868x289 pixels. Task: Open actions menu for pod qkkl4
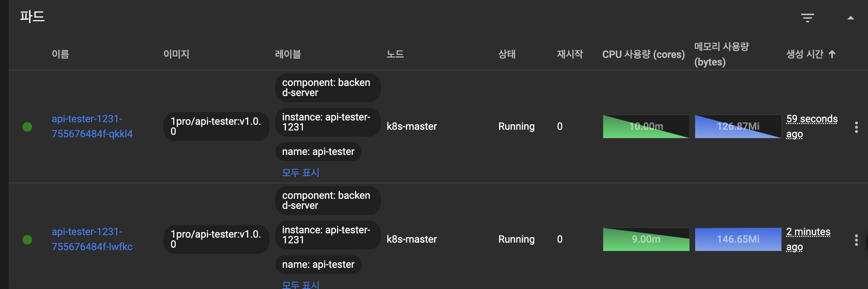point(857,127)
